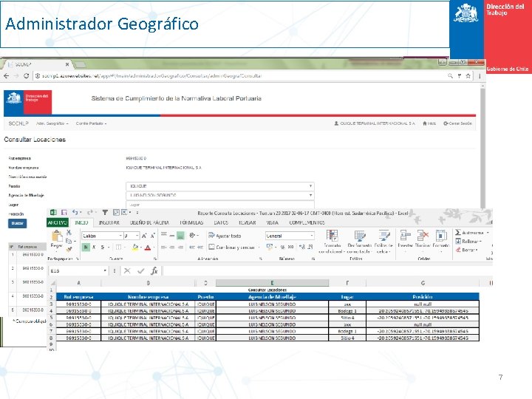Click the Autosuma sigma button

click(471, 233)
